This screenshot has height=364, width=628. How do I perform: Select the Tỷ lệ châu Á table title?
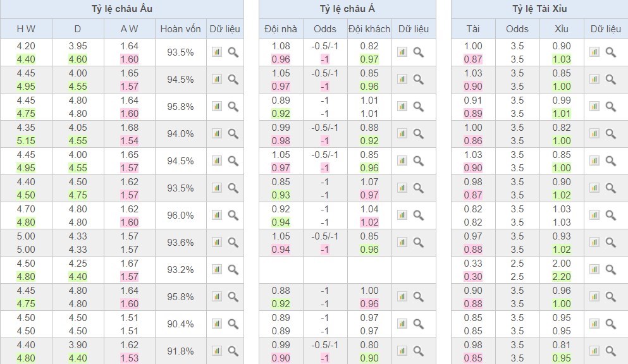coord(347,9)
